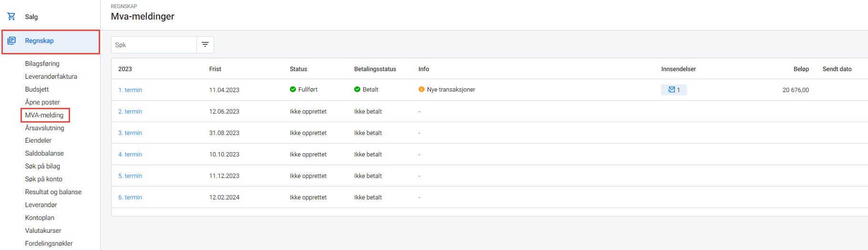
Task: Open the filter icon beside search
Action: click(x=205, y=45)
